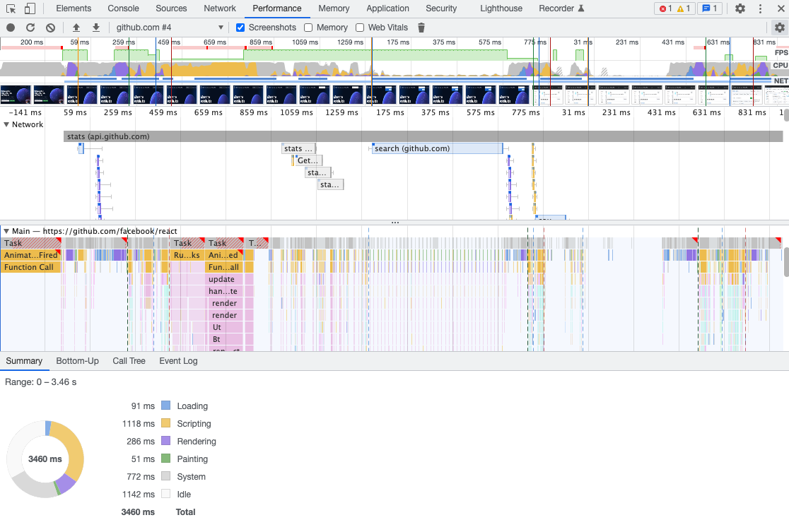This screenshot has height=532, width=789.
Task: Click the Function Call flame chart entry
Action: tap(30, 267)
